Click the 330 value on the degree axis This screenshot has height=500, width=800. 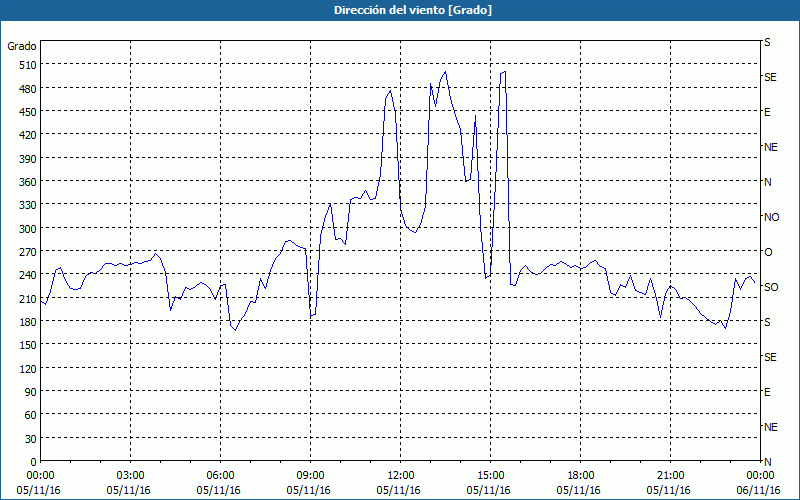[29, 205]
